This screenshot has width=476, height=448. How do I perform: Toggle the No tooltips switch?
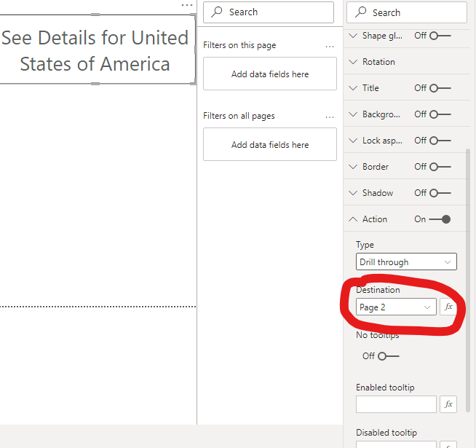[x=388, y=356]
